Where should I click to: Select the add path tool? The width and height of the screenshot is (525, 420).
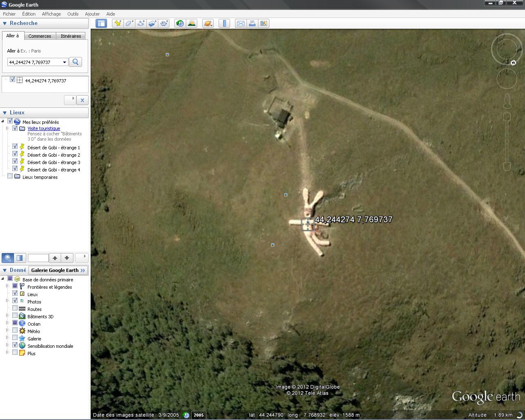pos(141,23)
